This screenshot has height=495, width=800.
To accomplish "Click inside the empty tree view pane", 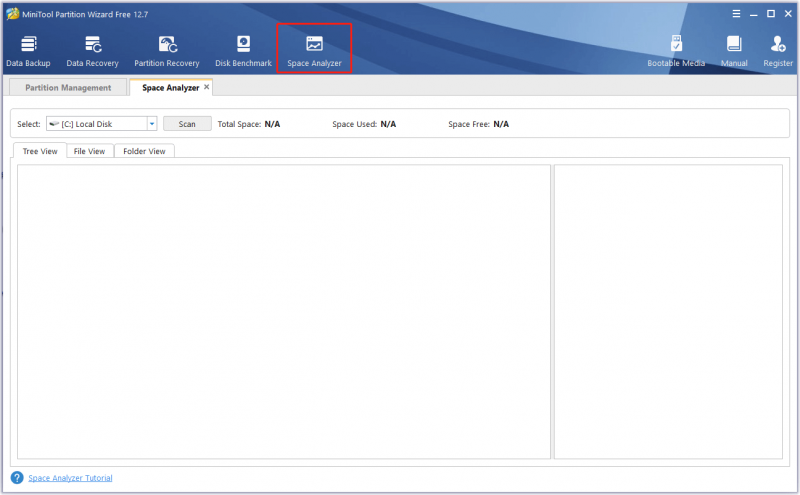I will click(284, 311).
